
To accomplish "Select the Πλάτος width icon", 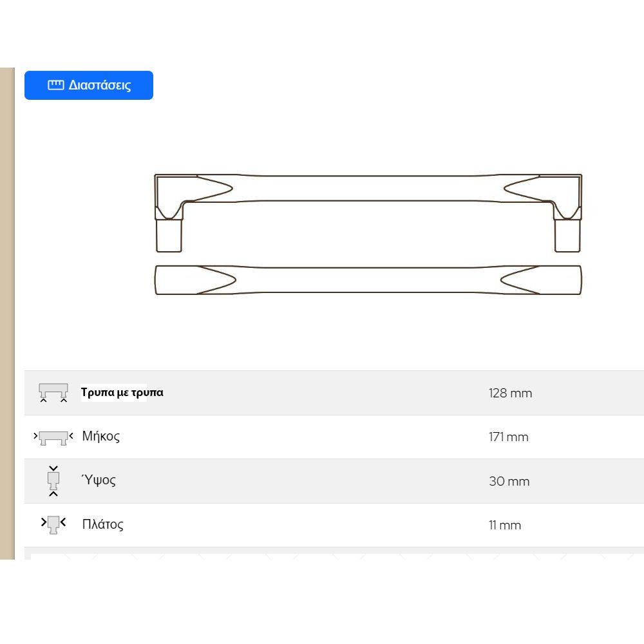I will [x=53, y=524].
